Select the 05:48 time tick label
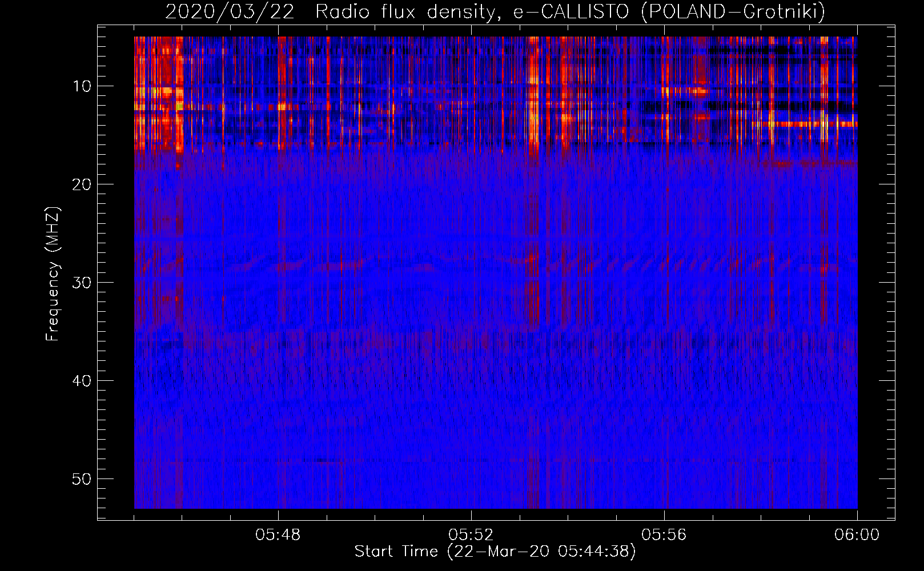 pos(278,535)
